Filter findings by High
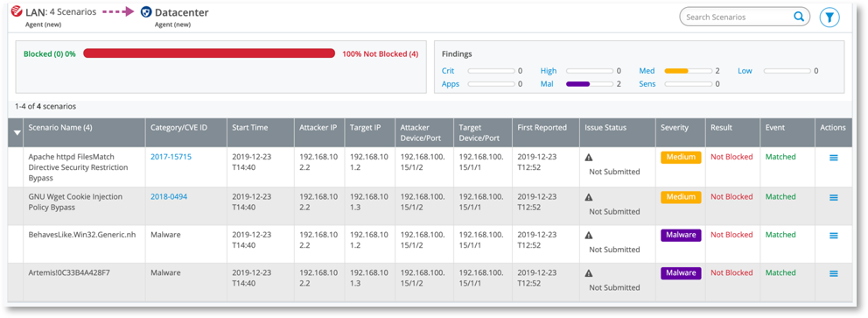 pyautogui.click(x=549, y=71)
